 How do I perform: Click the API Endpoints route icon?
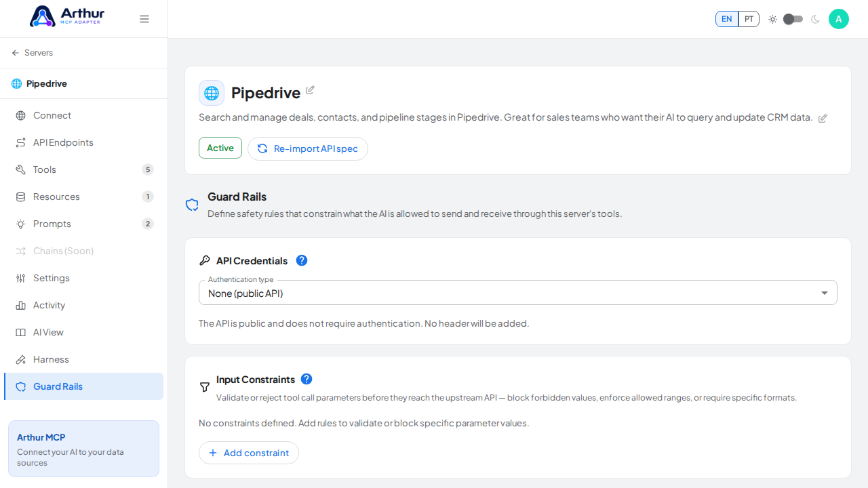21,143
